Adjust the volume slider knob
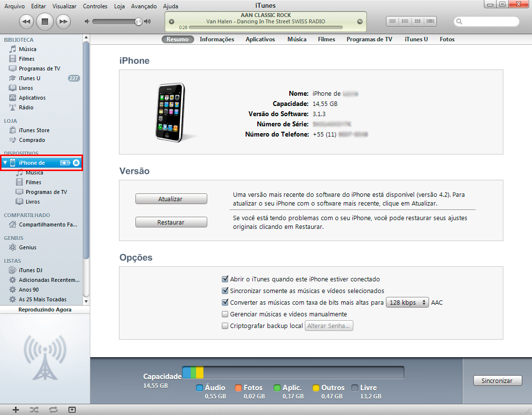532x415 pixels. coord(138,21)
